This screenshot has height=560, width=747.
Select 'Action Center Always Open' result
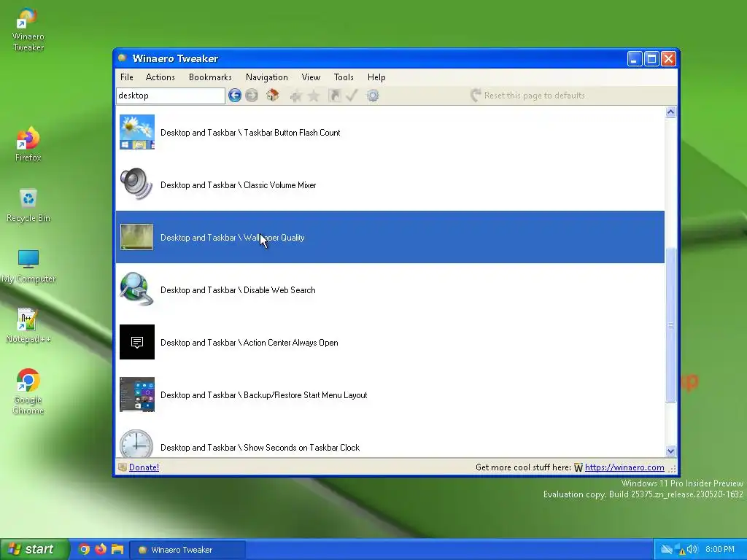pyautogui.click(x=390, y=342)
